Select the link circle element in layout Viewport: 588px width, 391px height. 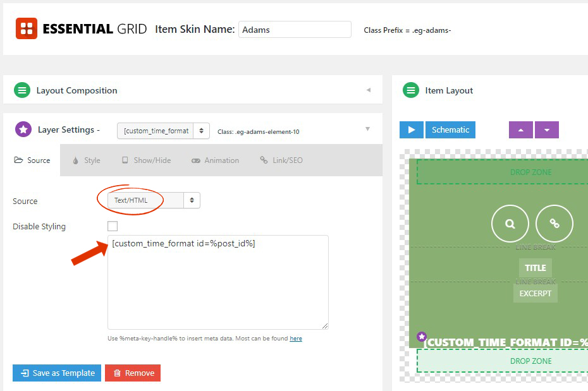point(554,224)
